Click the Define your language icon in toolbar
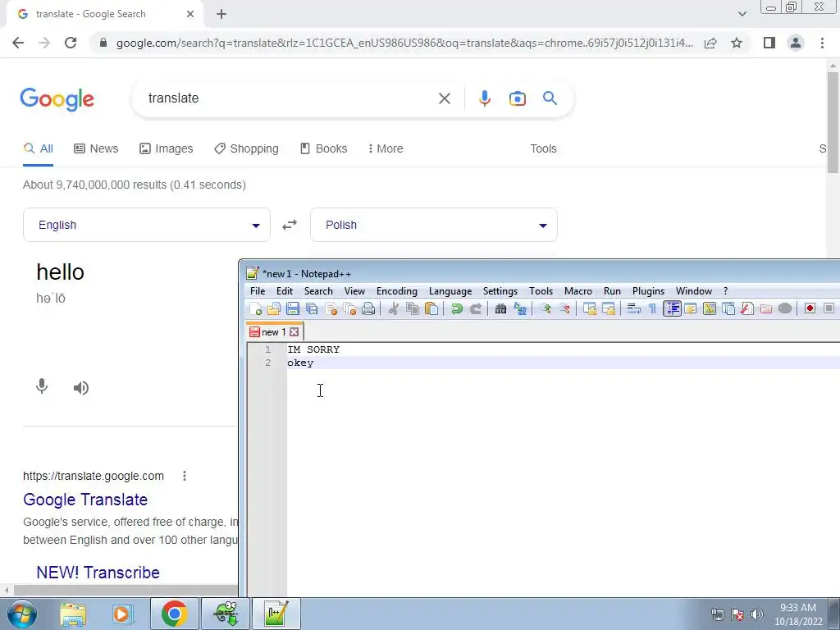 coord(691,308)
